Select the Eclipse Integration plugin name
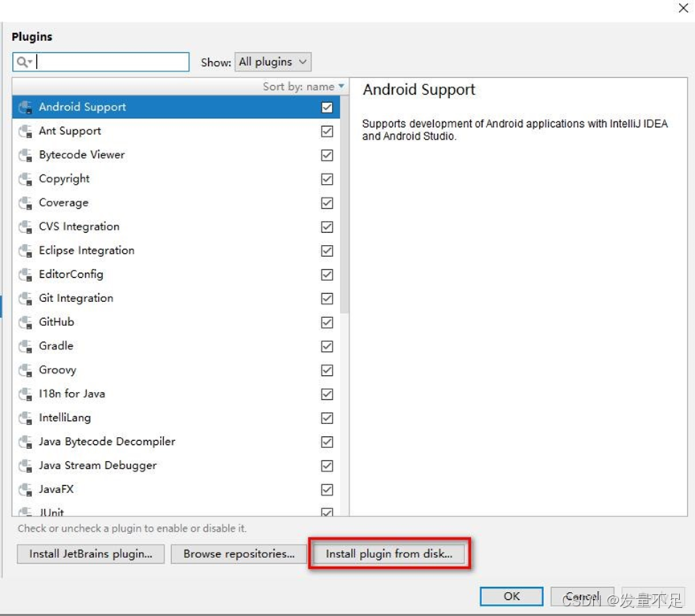 coord(87,251)
